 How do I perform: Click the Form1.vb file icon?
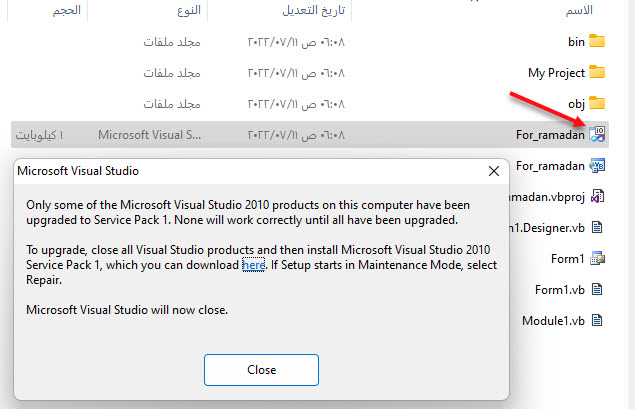pos(597,289)
